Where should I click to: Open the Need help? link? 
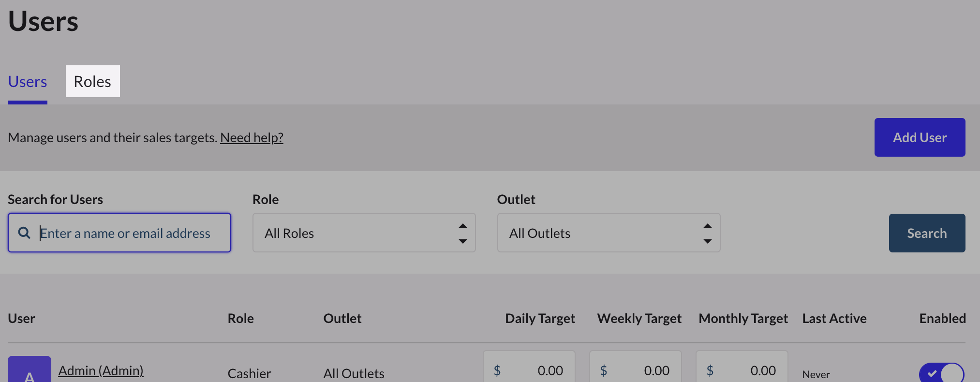pos(252,138)
